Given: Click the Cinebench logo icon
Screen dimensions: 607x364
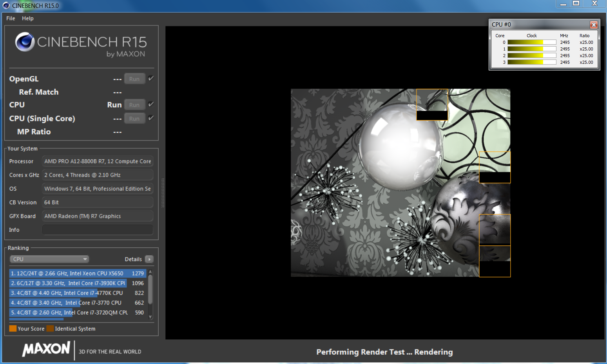Looking at the screenshot, I should (25, 42).
